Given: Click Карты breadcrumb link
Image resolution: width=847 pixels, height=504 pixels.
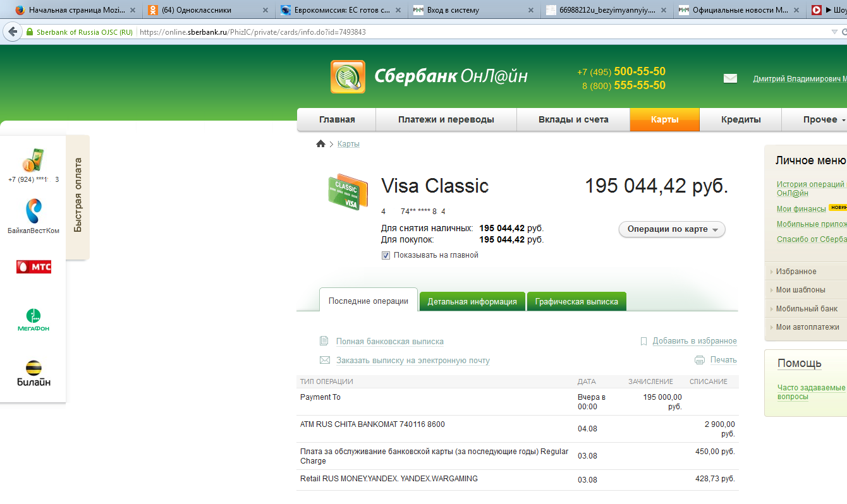Looking at the screenshot, I should click(348, 144).
